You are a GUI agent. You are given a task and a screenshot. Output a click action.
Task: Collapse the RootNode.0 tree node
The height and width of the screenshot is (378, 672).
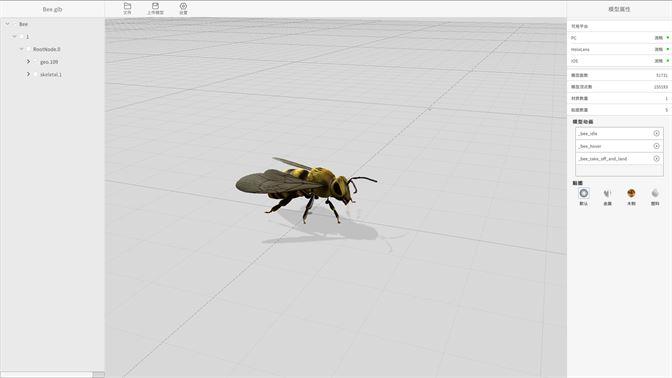click(x=21, y=49)
